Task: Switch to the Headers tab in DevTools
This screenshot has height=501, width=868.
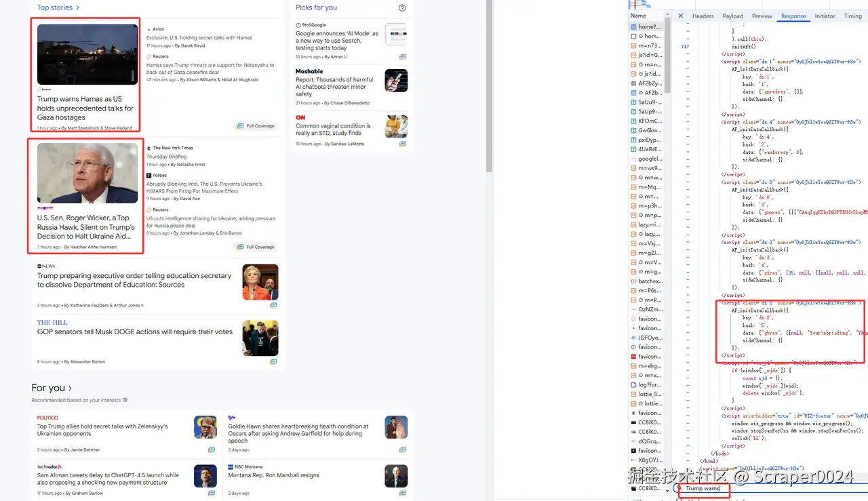Action: coord(703,16)
